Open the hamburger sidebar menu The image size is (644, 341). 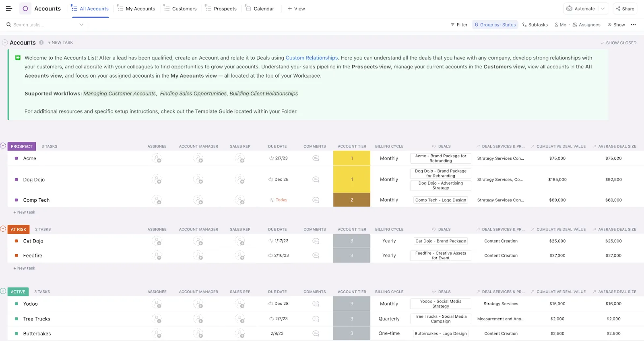pyautogui.click(x=9, y=8)
